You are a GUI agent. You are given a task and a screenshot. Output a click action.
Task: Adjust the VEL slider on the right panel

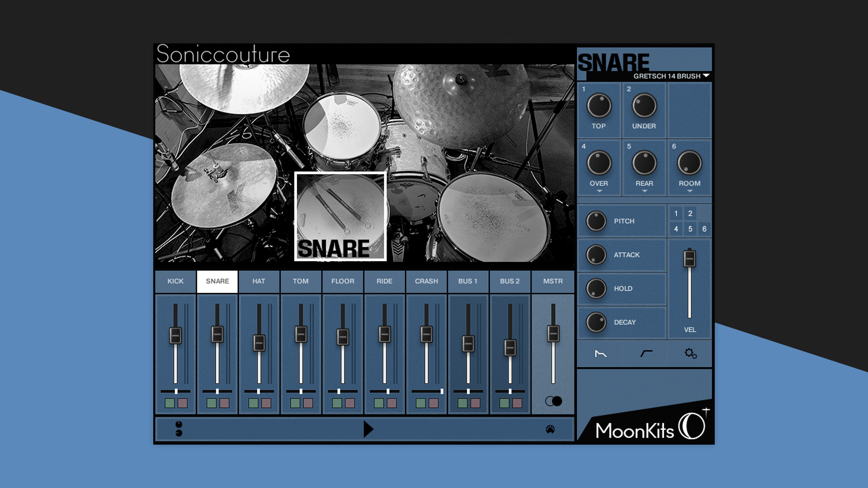coord(689,259)
